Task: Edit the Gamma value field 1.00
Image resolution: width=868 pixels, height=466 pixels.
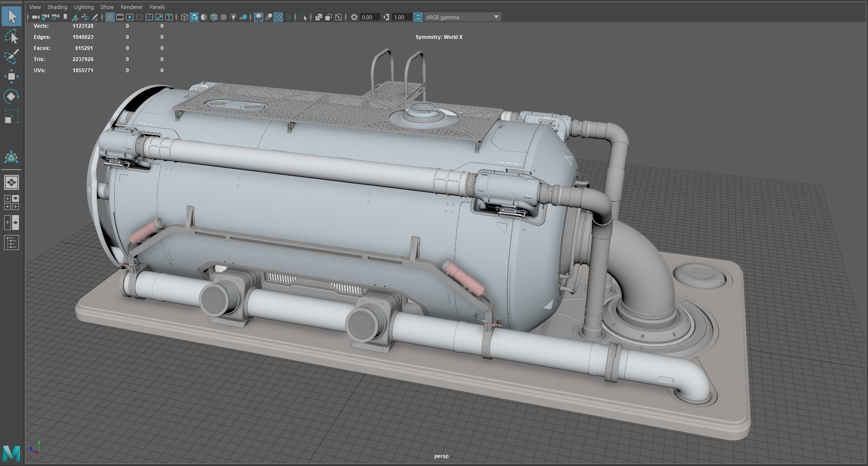Action: 402,17
